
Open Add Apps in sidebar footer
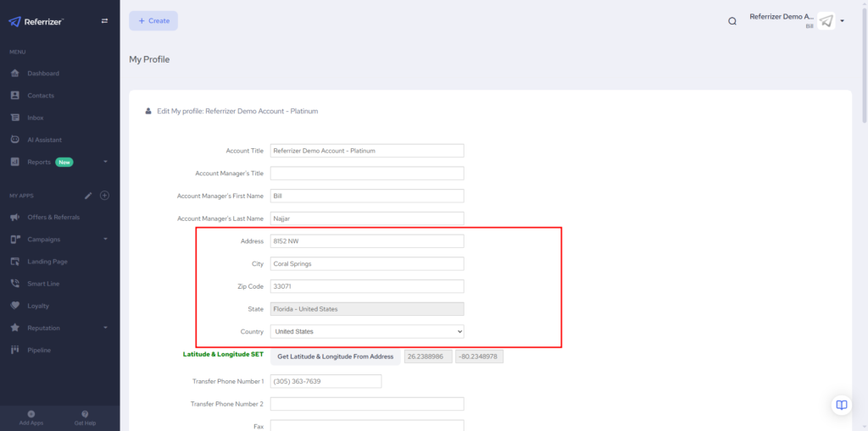coord(31,417)
